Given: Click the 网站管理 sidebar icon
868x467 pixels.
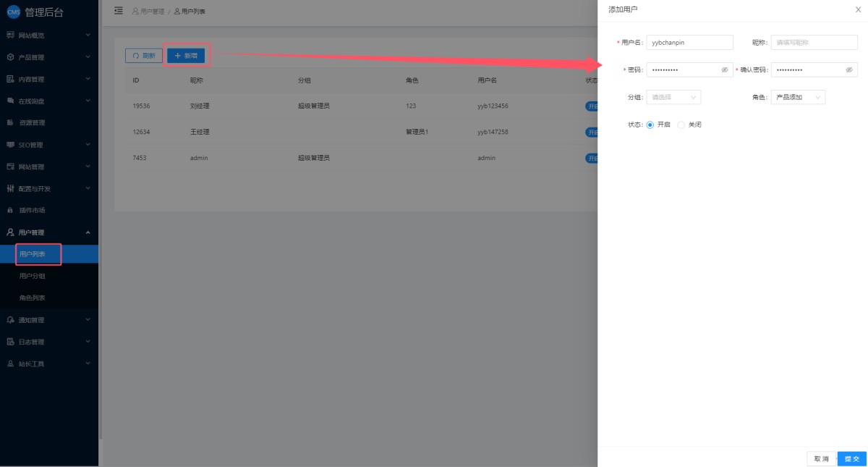Looking at the screenshot, I should coord(10,167).
